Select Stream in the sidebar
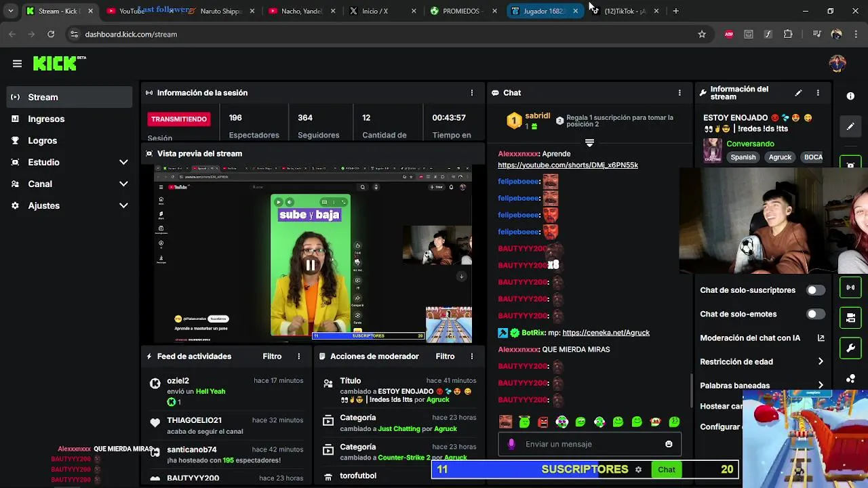 click(70, 97)
